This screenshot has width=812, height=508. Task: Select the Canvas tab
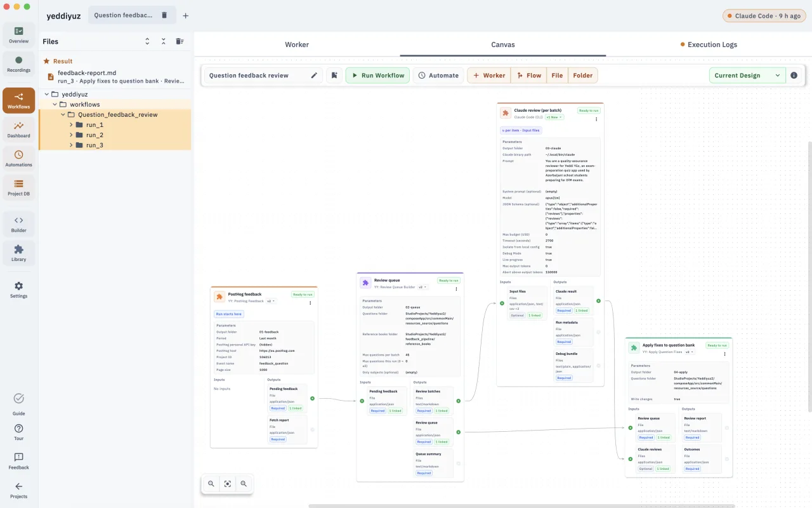pos(503,44)
